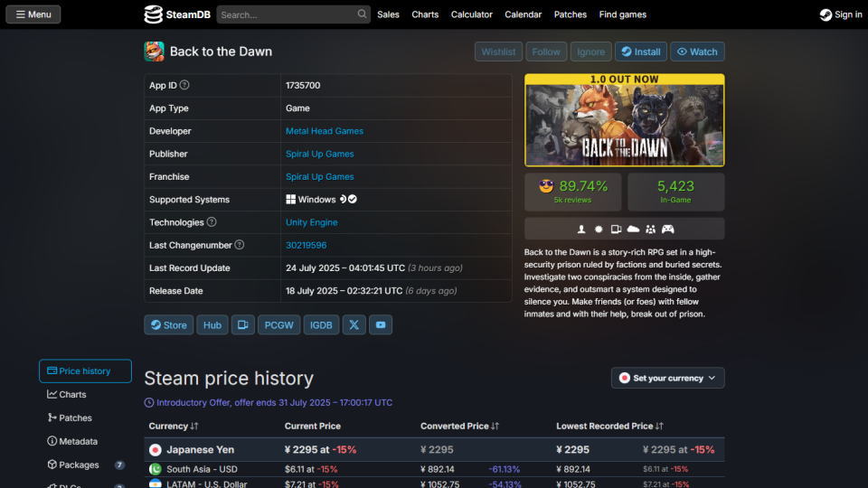Select the South Asia - USD row

[x=435, y=469]
